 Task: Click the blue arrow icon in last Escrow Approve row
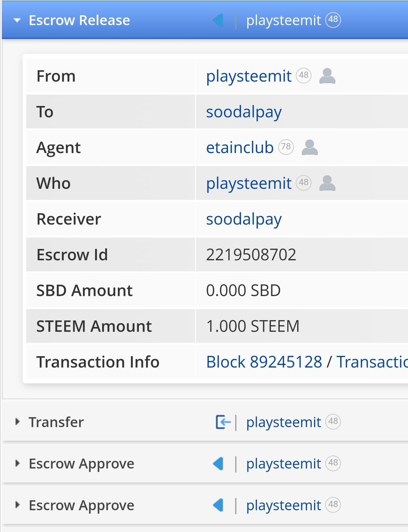pyautogui.click(x=218, y=505)
